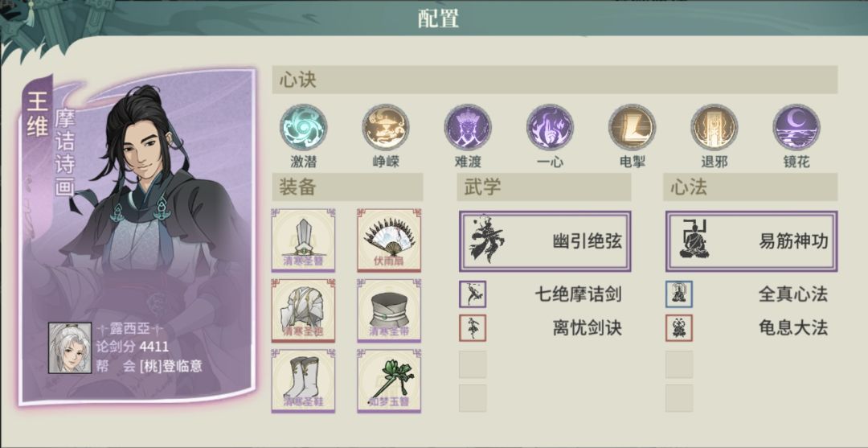This screenshot has width=868, height=448.
Task: Open the main inner art 易筋神功
Action: tap(751, 241)
